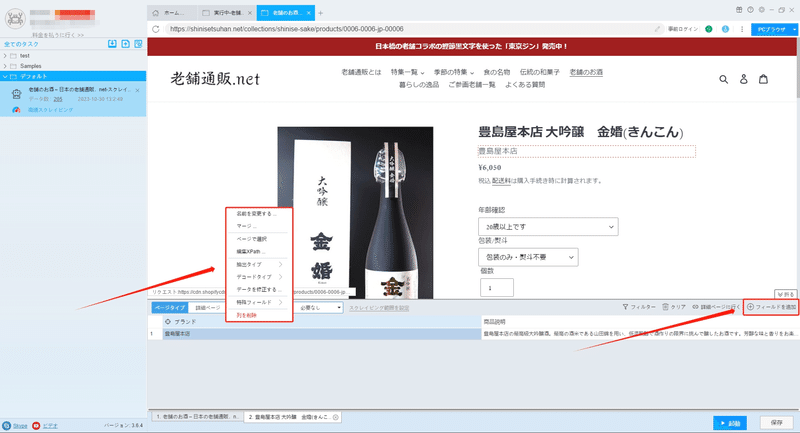Click スクレイピング範囲を設定 link
800x433 pixels.
pyautogui.click(x=379, y=308)
